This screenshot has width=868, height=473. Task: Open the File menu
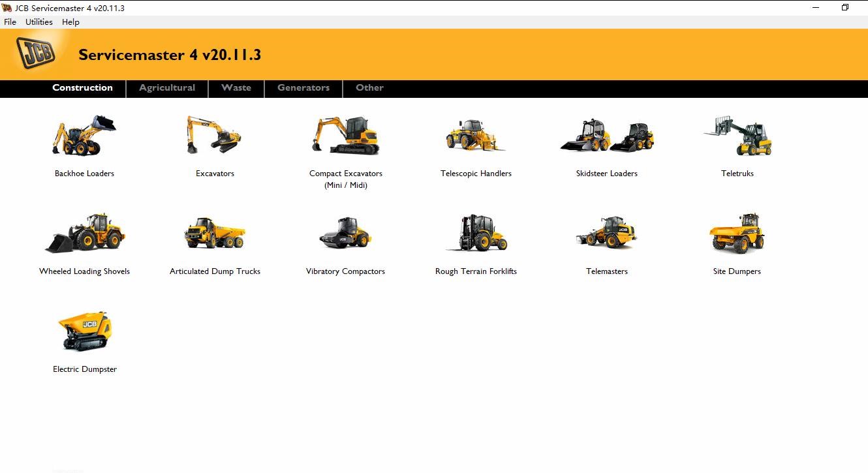coord(10,22)
